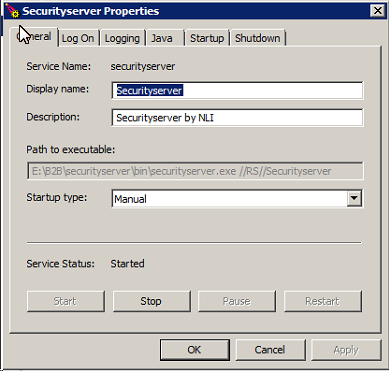Click the Restart service button
This screenshot has width=389, height=371.
[323, 301]
